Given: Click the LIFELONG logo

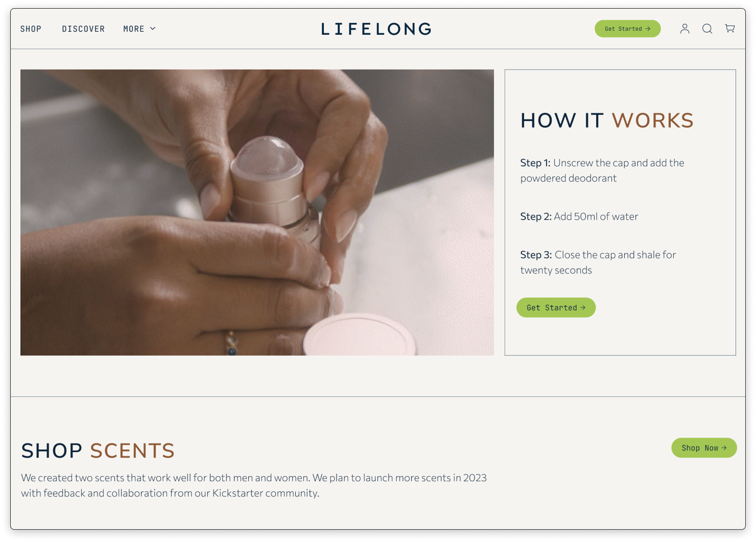Looking at the screenshot, I should 376,29.
